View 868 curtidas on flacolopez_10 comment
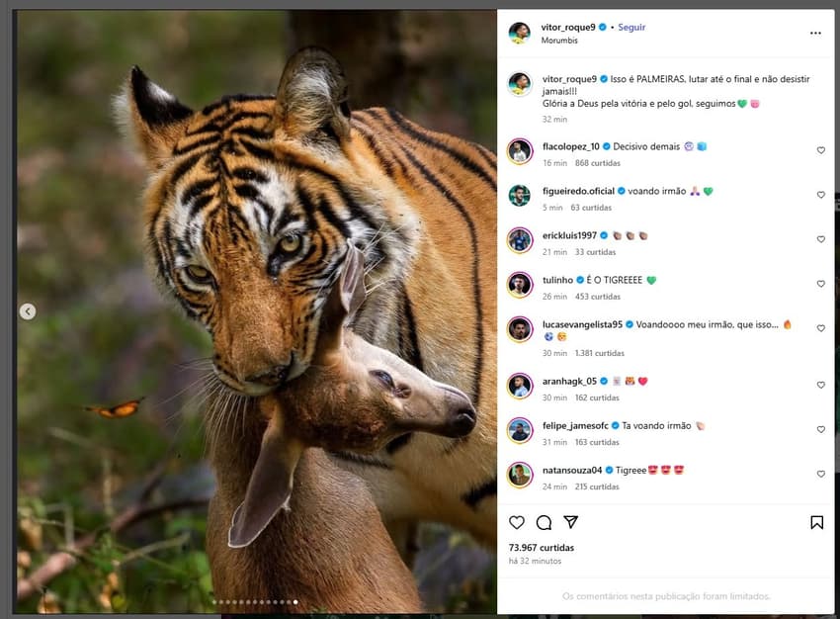Screen dimensions: 840x619 click(x=596, y=163)
